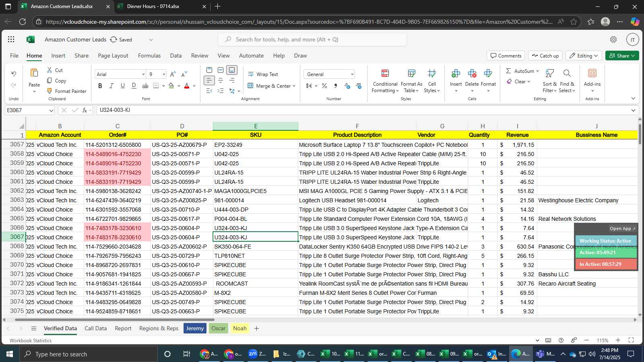Open the app launcher waffle icon

click(11, 39)
